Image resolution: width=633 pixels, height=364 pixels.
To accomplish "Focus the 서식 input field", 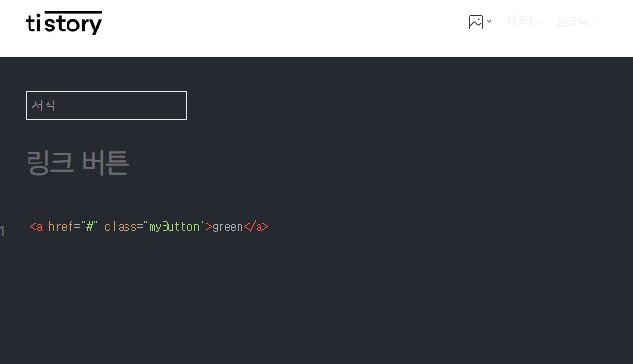I will [106, 105].
